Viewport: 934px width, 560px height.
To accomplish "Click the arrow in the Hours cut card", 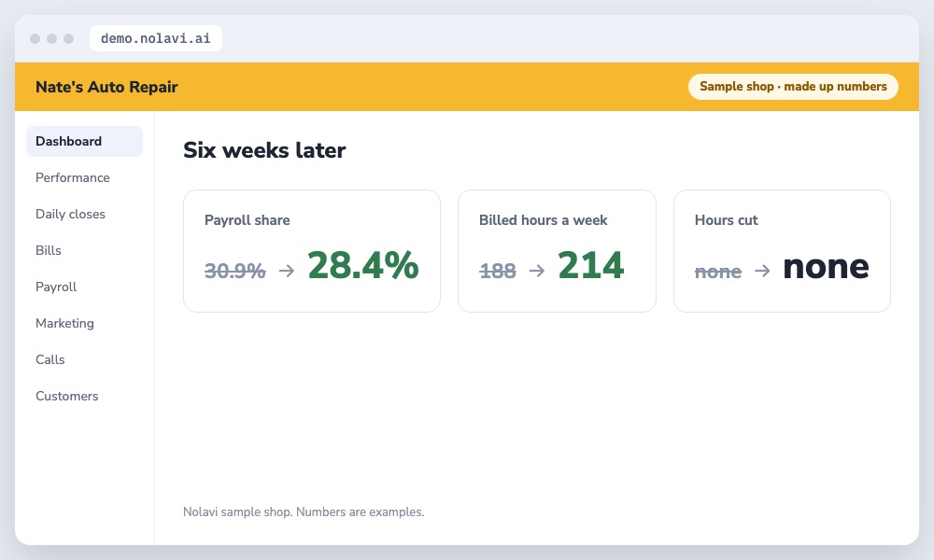I will coord(762,271).
